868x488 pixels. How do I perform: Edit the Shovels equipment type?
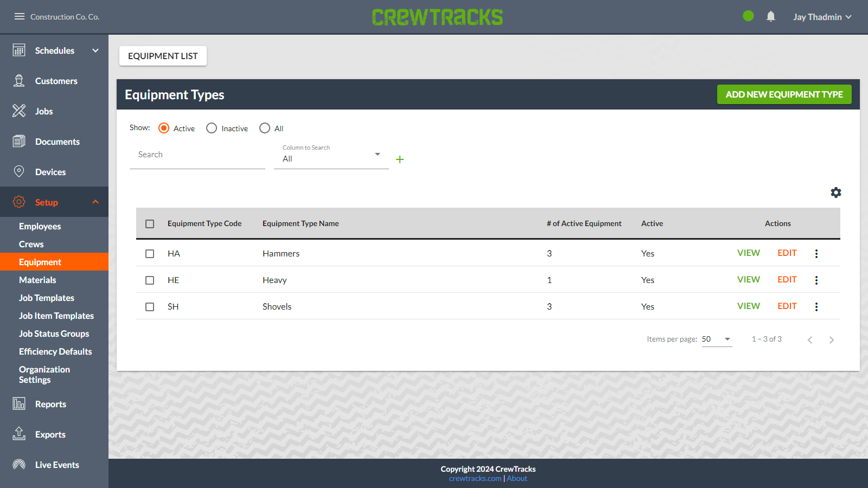787,306
